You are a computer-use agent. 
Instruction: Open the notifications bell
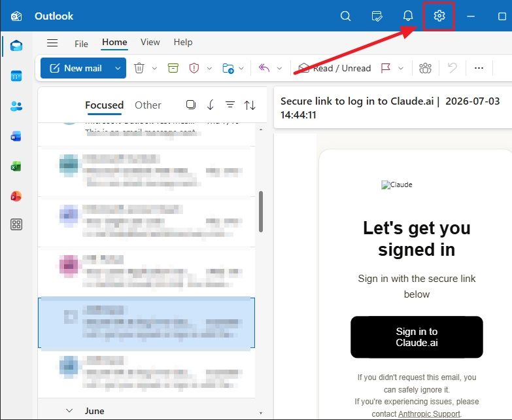pos(408,16)
